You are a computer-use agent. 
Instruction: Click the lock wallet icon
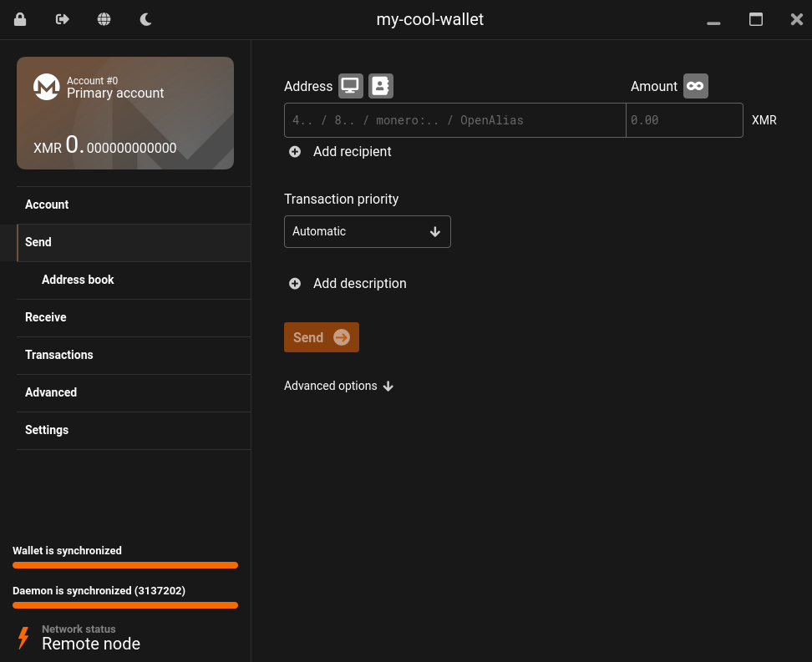[20, 19]
